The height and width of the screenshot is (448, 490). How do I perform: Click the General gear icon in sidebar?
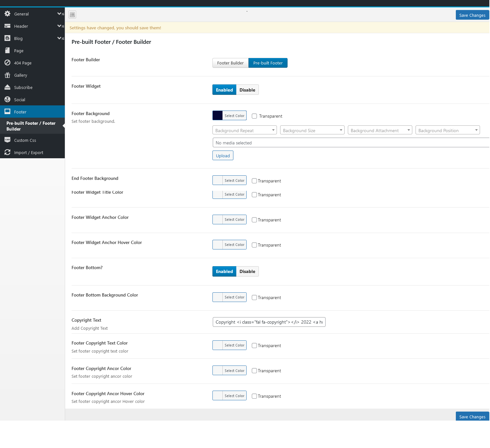7,14
